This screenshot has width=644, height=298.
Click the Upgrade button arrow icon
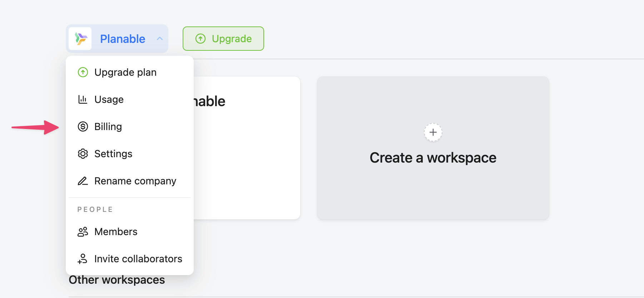click(x=200, y=39)
